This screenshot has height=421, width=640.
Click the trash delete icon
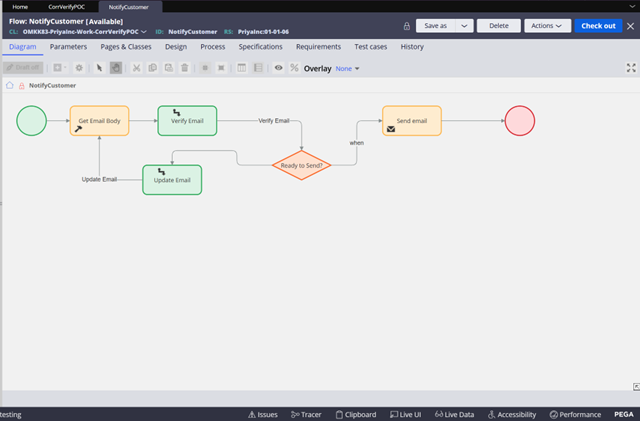pyautogui.click(x=184, y=68)
